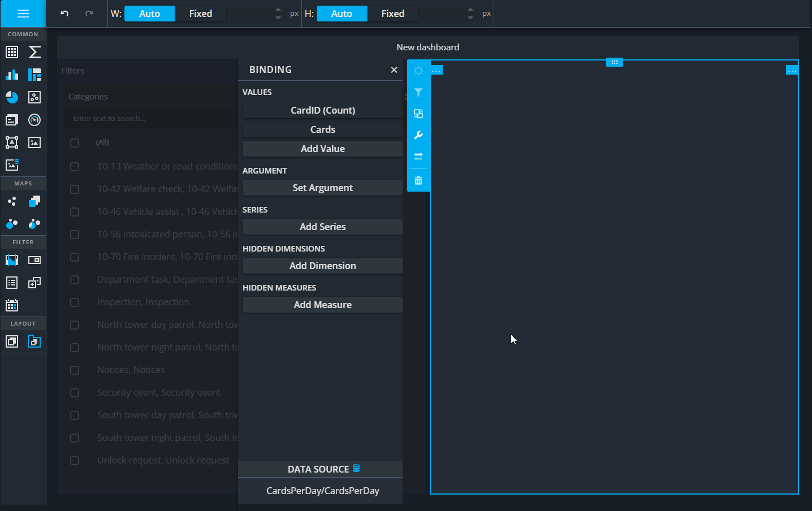812x511 pixels.
Task: Select the 10-56 Intoxicated person checkbox
Action: [x=75, y=235]
